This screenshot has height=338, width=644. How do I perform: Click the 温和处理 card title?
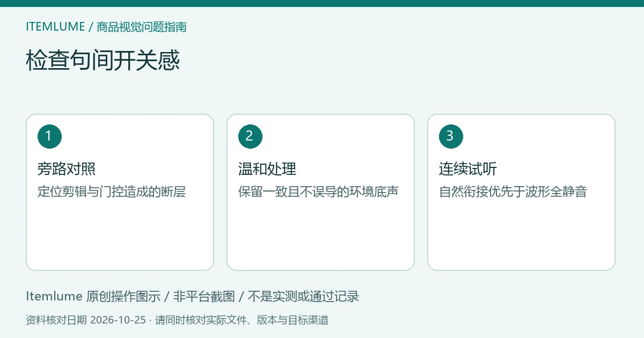(x=267, y=169)
